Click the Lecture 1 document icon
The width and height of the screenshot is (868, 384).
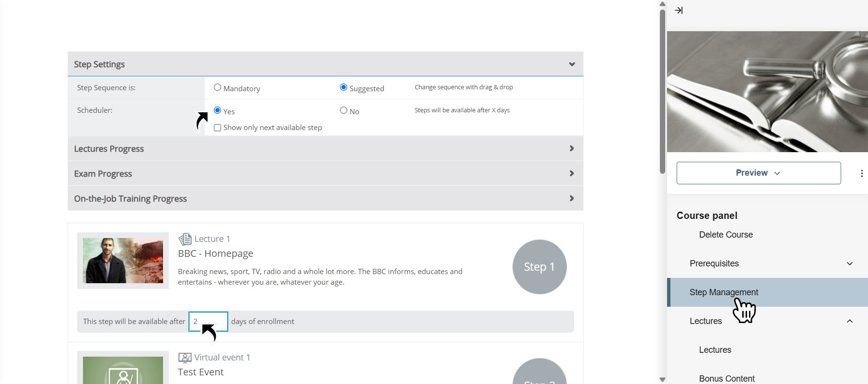(x=185, y=239)
